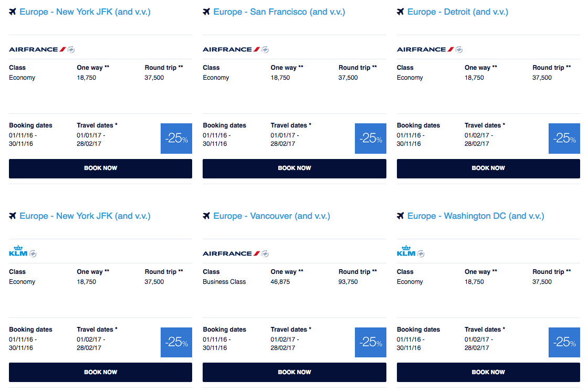Click the airplane icon beside Europe - Washington DC
The image size is (588, 392).
coord(401,216)
